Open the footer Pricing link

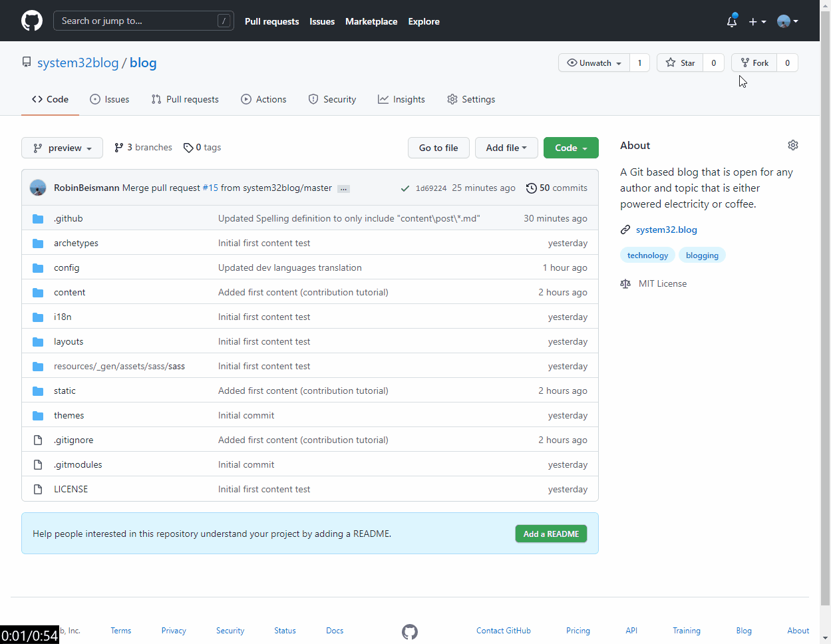(578, 631)
